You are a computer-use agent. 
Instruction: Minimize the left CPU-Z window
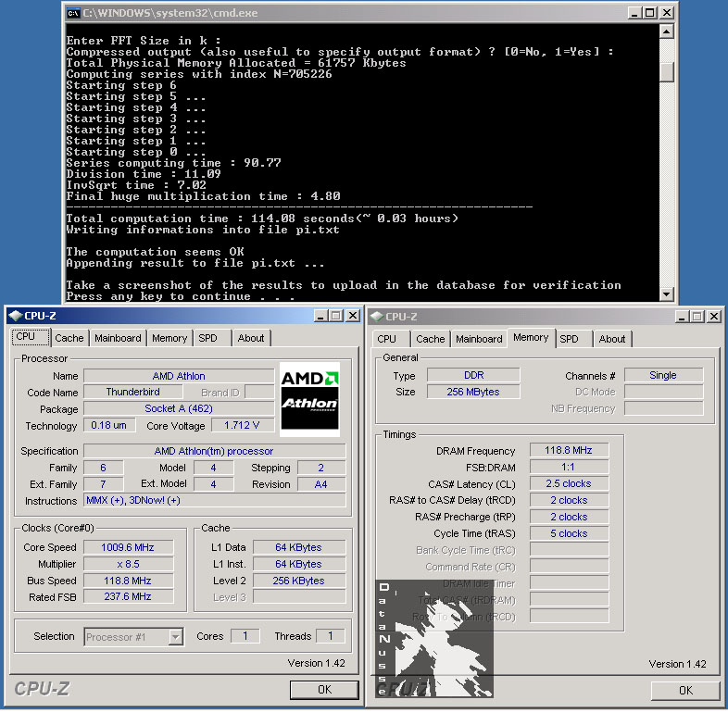click(320, 316)
